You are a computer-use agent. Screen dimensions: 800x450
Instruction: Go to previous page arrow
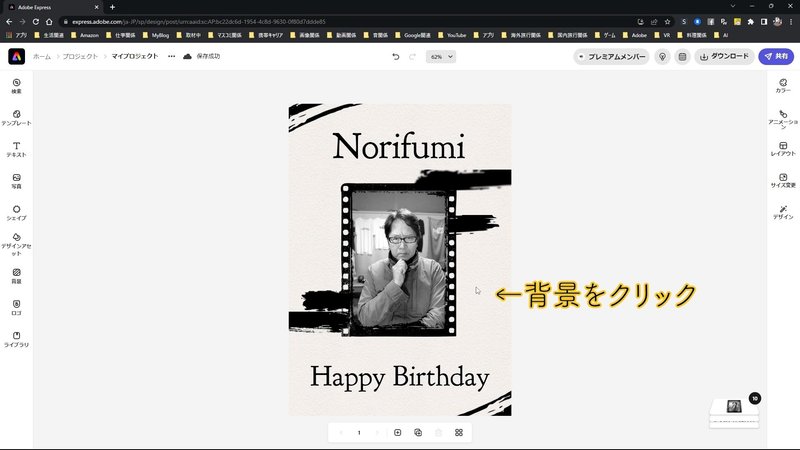[341, 433]
